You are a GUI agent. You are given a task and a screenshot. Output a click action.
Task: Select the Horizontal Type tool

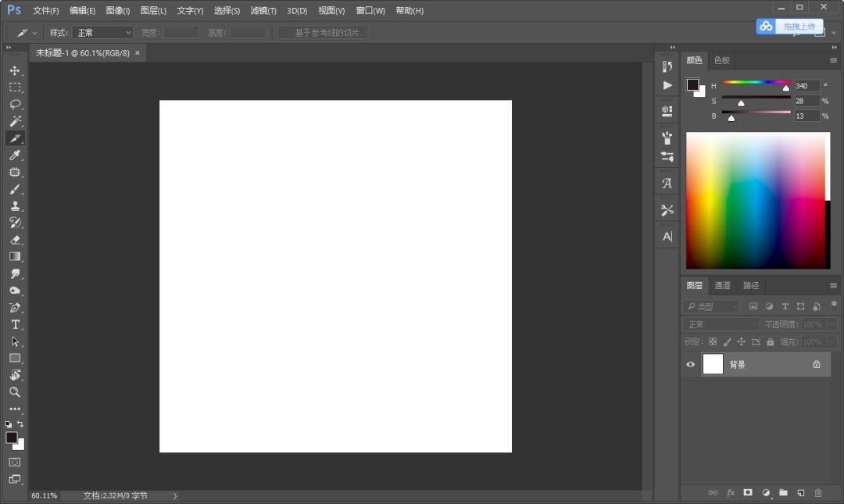[x=15, y=325]
